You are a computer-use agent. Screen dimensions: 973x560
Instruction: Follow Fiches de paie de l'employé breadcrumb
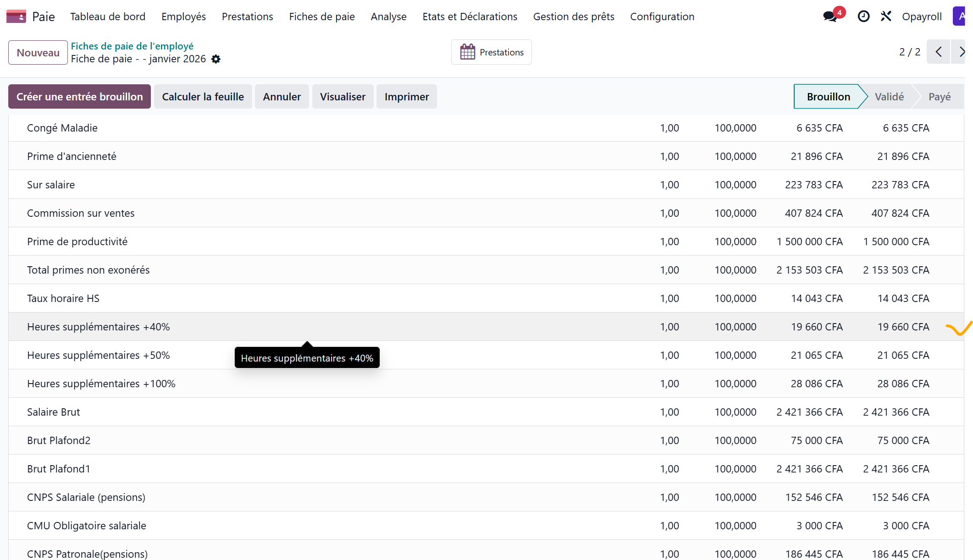pos(132,46)
